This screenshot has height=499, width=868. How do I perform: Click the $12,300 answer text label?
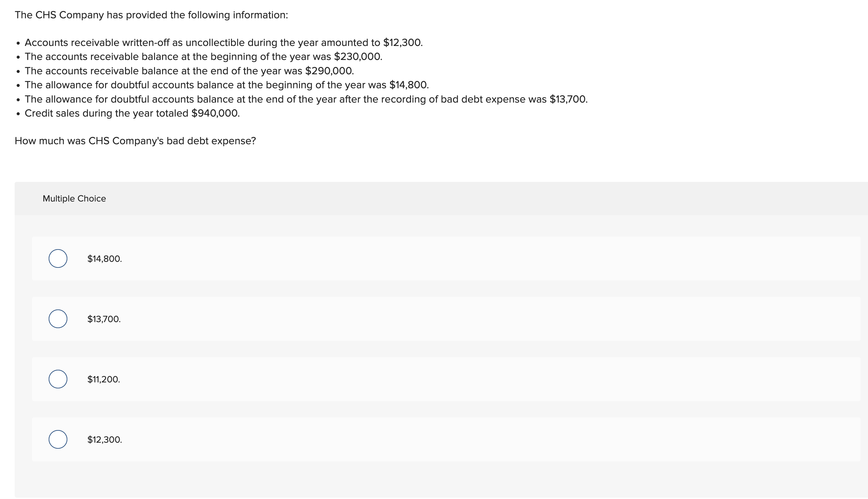point(104,439)
